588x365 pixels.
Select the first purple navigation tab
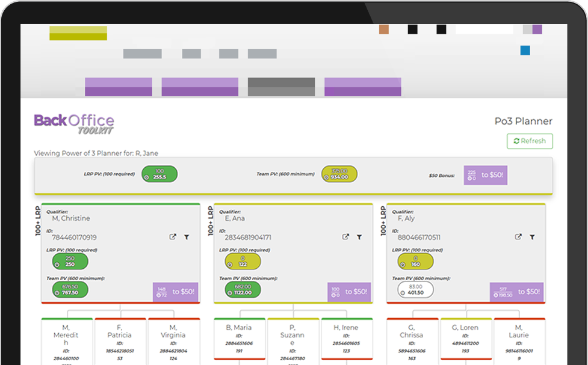[118, 87]
